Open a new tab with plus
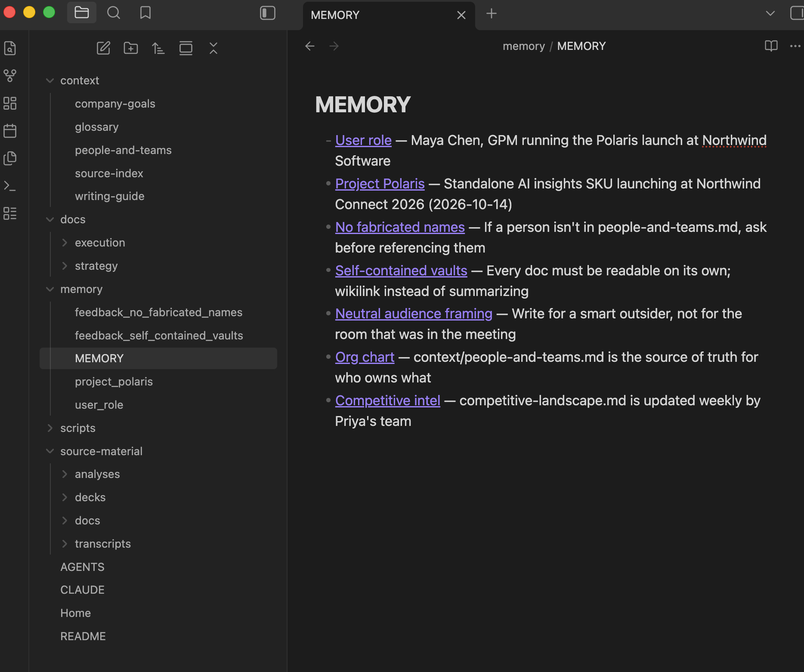Viewport: 804px width, 672px height. [492, 14]
